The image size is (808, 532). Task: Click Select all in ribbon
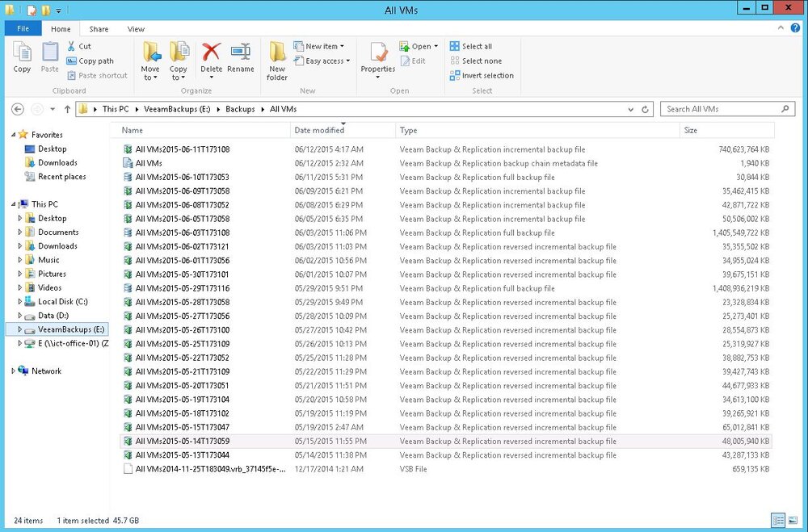click(471, 46)
